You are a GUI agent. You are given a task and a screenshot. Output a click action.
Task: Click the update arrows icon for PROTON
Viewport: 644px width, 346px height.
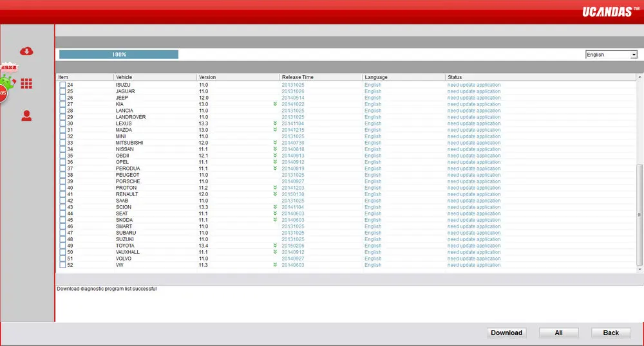pyautogui.click(x=275, y=188)
